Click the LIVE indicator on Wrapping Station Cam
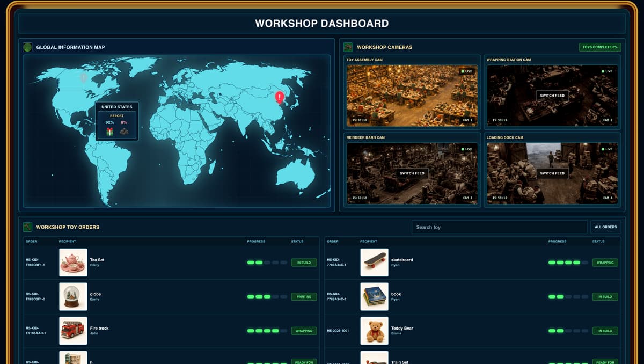This screenshot has width=644, height=364. coord(606,71)
